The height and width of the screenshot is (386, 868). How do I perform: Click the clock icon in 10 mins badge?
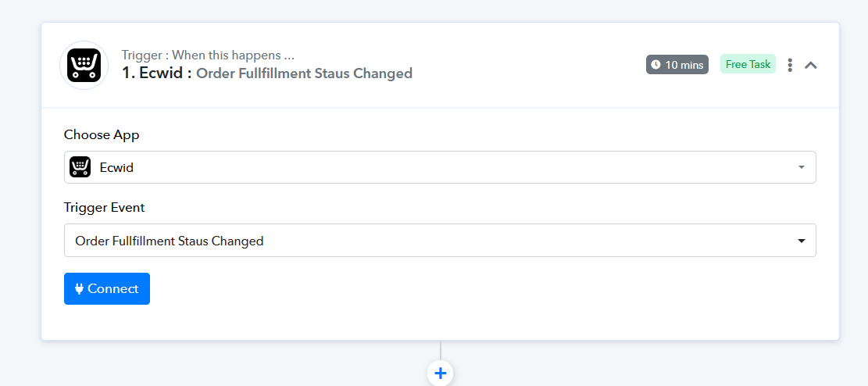click(x=656, y=65)
